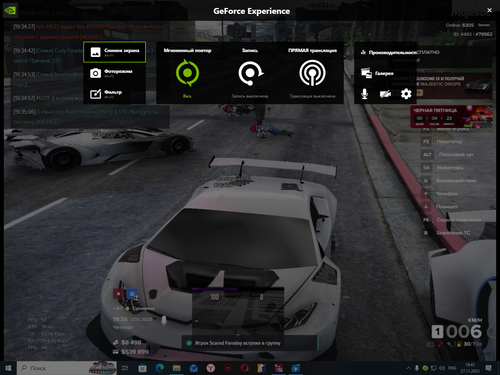Open the Windows notification center icon
Image resolution: width=500 pixels, height=375 pixels.
point(489,368)
